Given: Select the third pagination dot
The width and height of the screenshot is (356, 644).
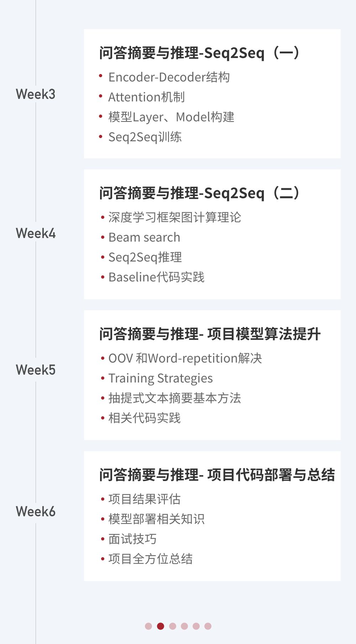Looking at the screenshot, I should [173, 626].
